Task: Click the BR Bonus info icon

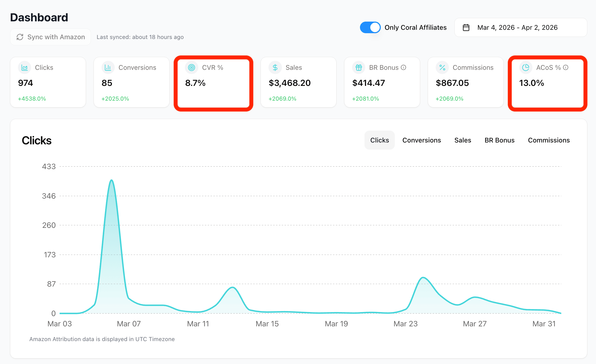Action: [x=403, y=67]
